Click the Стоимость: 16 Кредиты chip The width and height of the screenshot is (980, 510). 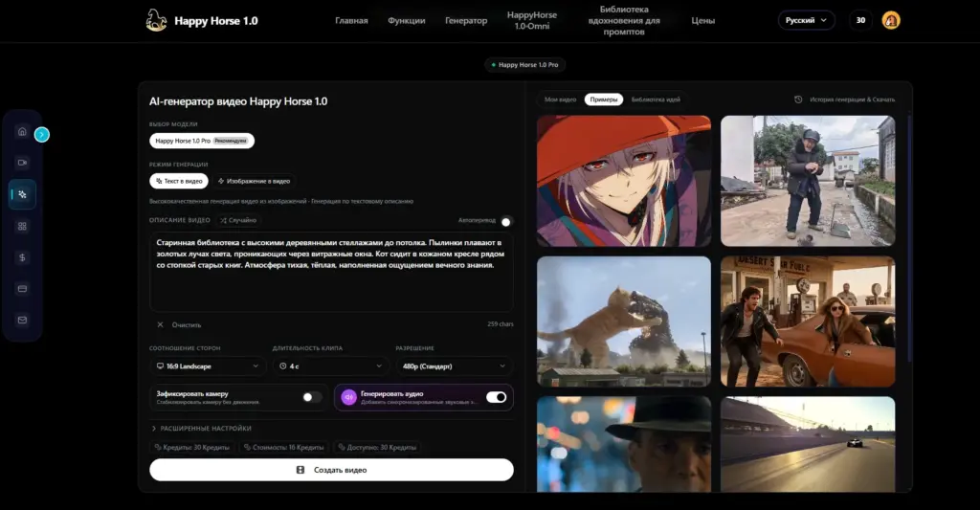point(283,447)
